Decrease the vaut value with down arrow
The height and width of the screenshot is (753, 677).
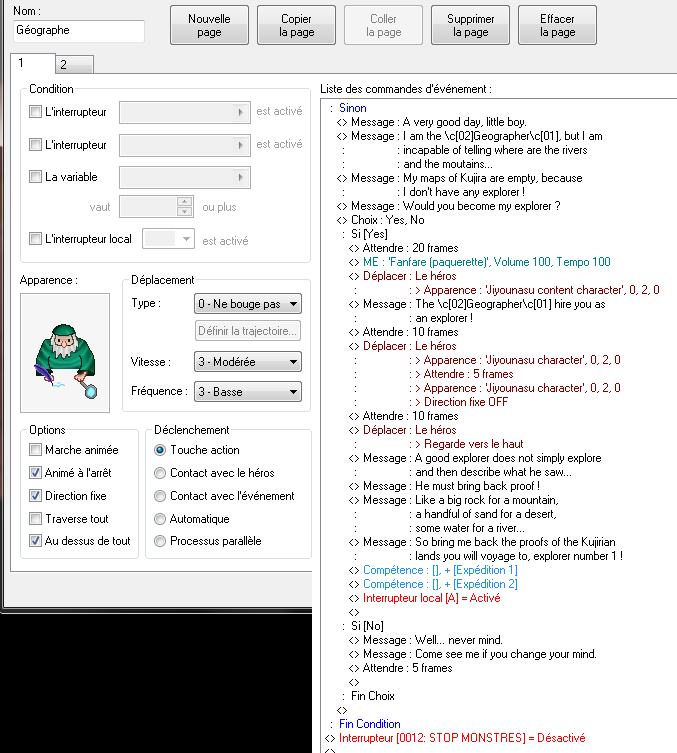click(x=184, y=212)
